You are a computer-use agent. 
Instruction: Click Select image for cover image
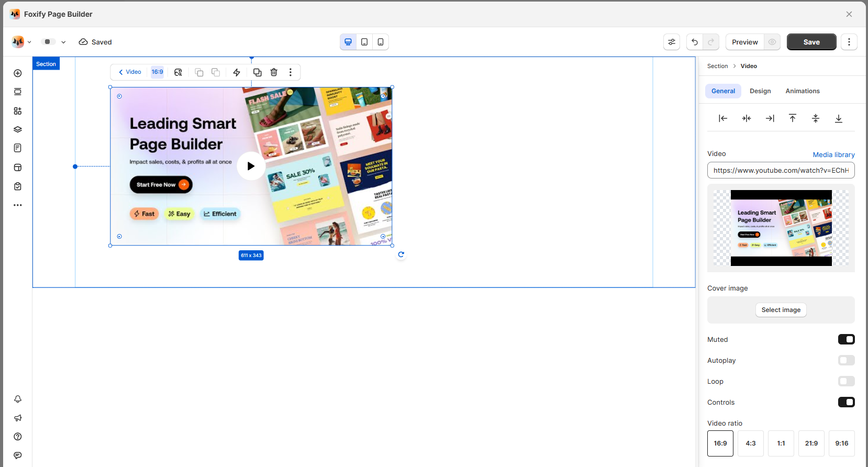(x=781, y=310)
